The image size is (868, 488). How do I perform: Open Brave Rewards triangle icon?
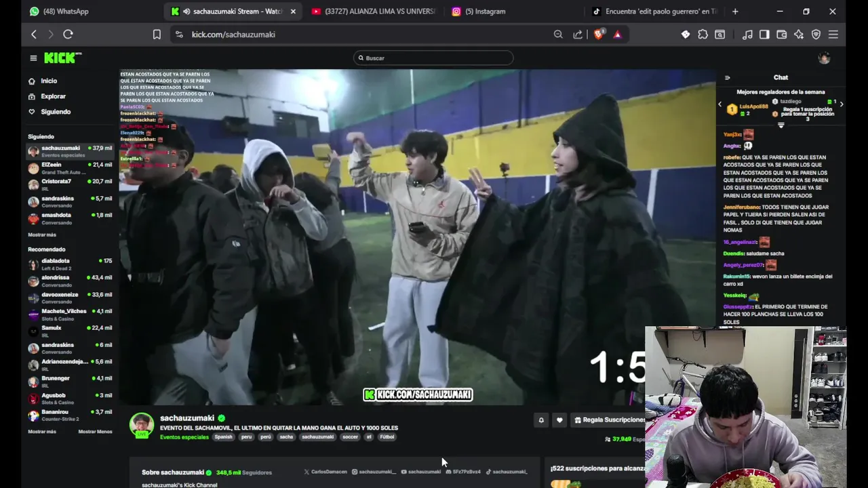tap(617, 34)
